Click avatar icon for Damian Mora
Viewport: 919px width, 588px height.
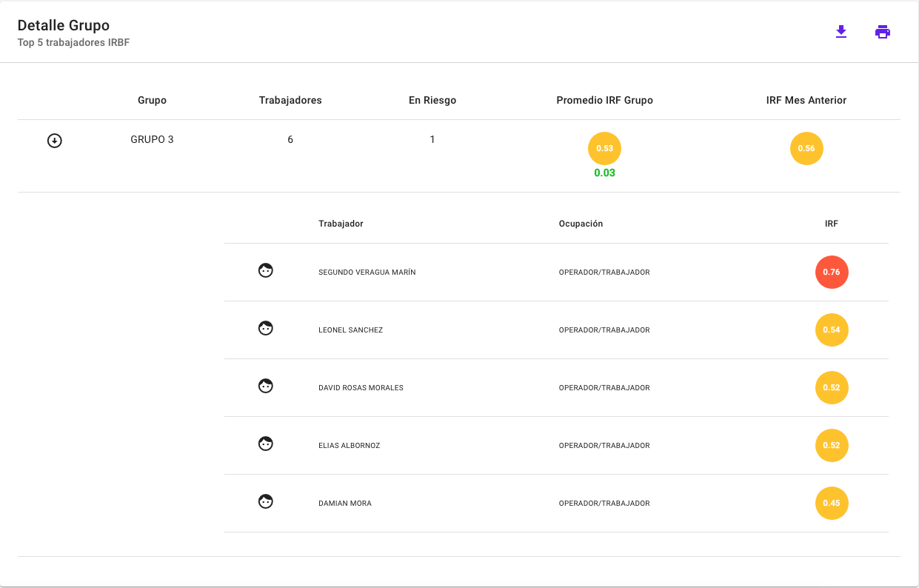click(x=266, y=502)
